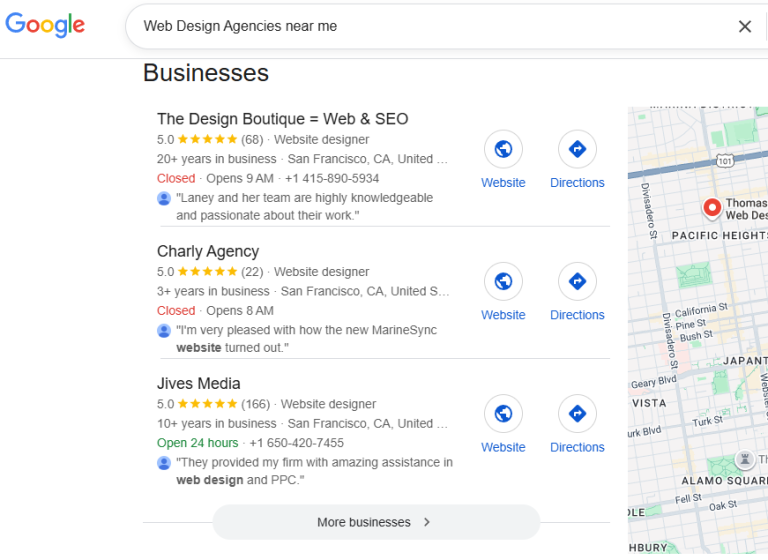
Task: Select phone number +1 650-420-7455
Action: [296, 443]
